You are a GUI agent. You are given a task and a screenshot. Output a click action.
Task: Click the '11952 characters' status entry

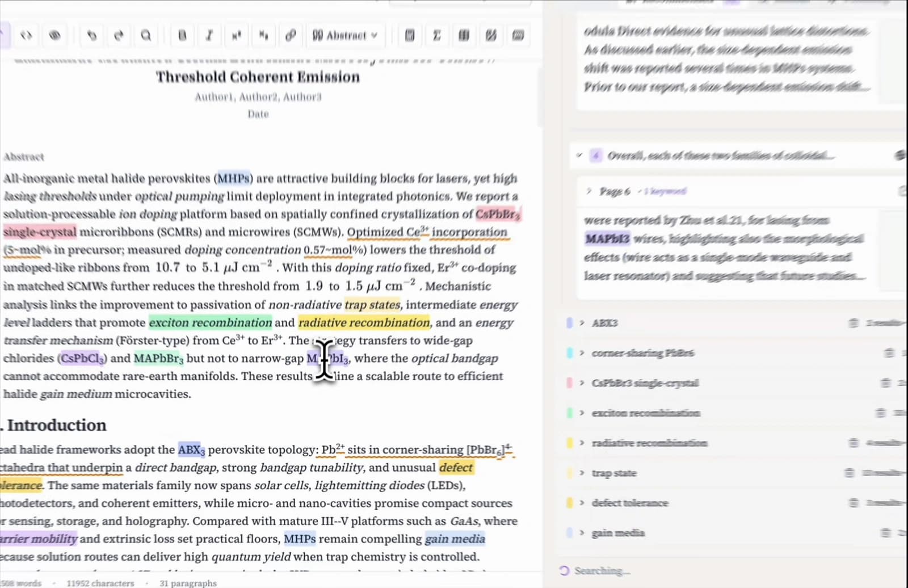pyautogui.click(x=100, y=583)
